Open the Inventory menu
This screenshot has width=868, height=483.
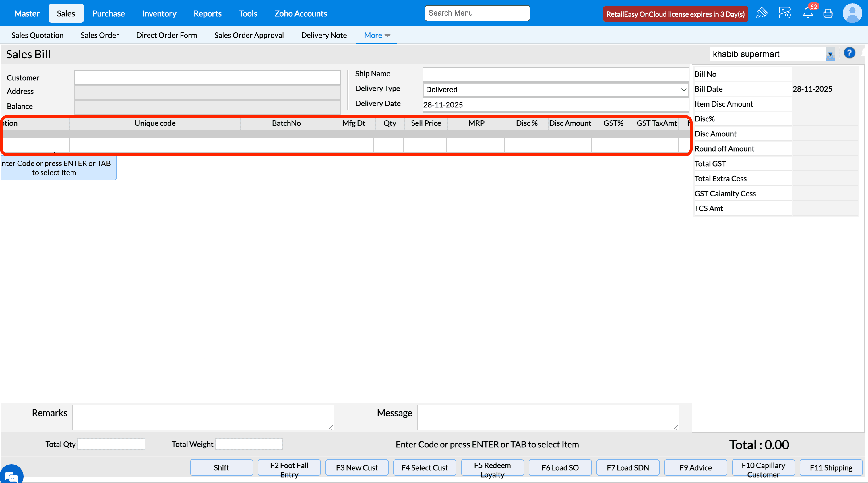tap(159, 13)
